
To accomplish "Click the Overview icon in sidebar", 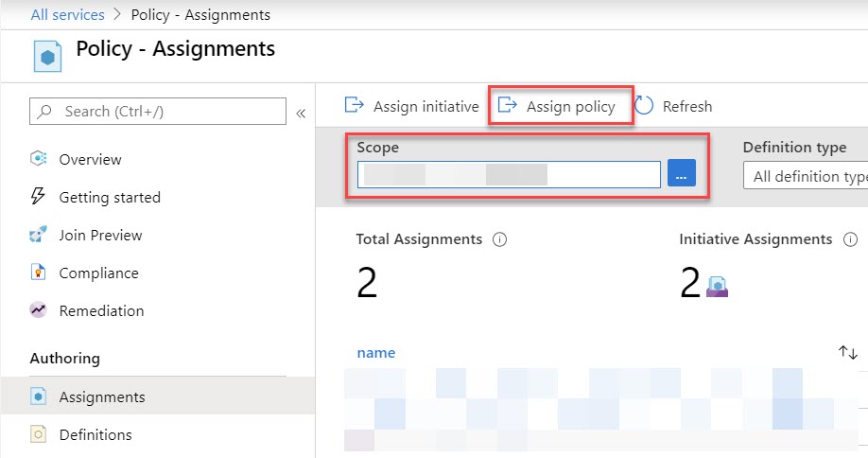I will click(39, 159).
